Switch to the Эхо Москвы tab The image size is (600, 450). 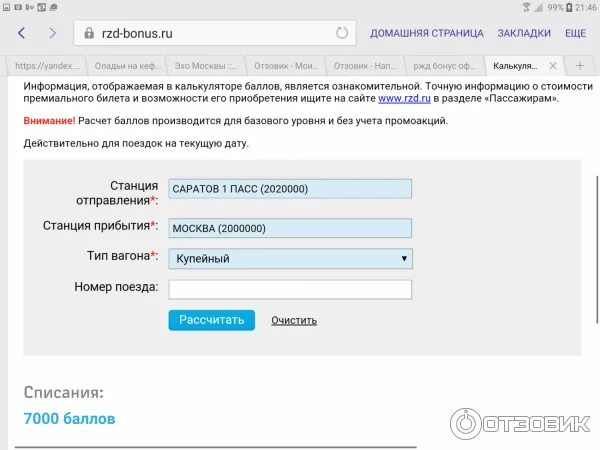tap(206, 66)
